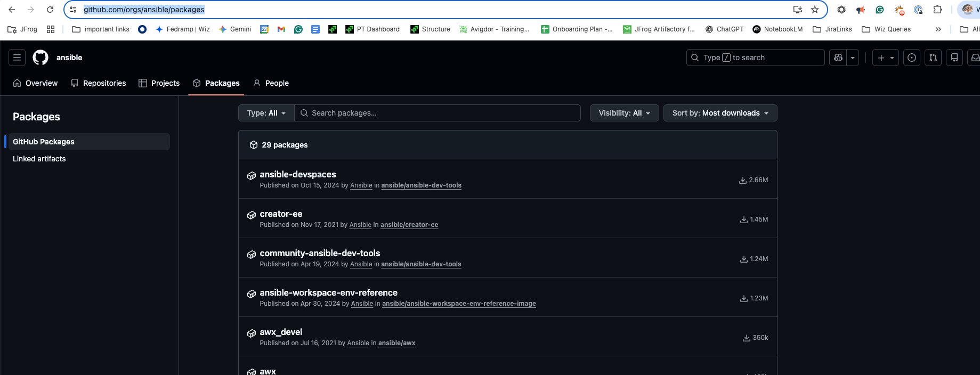Select Linked artifacts in the sidebar
The height and width of the screenshot is (375, 980).
39,159
